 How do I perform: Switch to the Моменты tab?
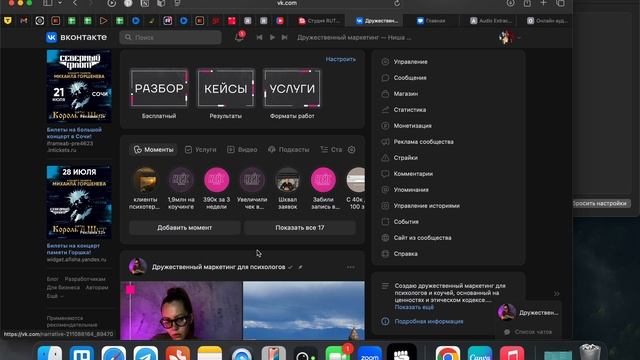click(153, 150)
